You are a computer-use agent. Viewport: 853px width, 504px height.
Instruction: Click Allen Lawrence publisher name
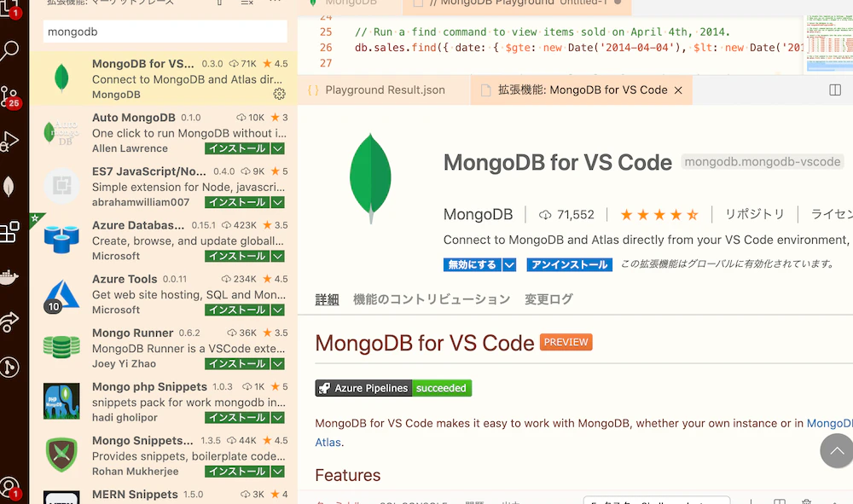pyautogui.click(x=130, y=148)
